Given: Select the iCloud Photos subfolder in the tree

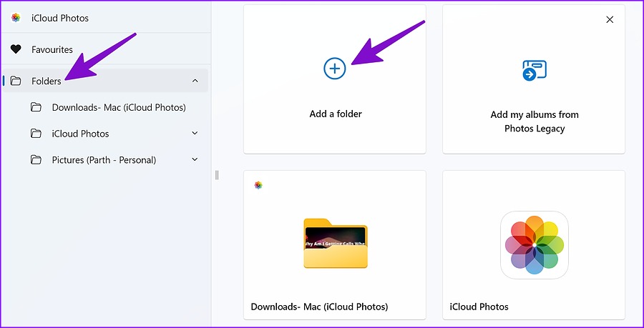Looking at the screenshot, I should [x=80, y=134].
